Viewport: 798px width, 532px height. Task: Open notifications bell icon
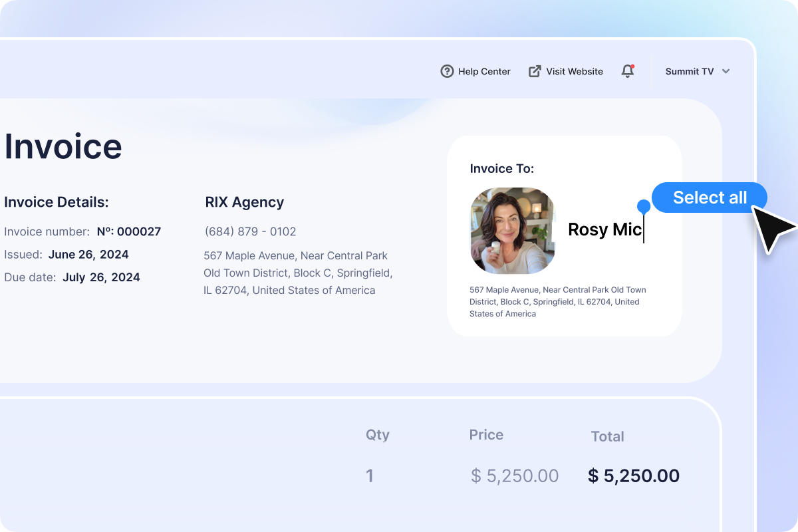(x=628, y=71)
